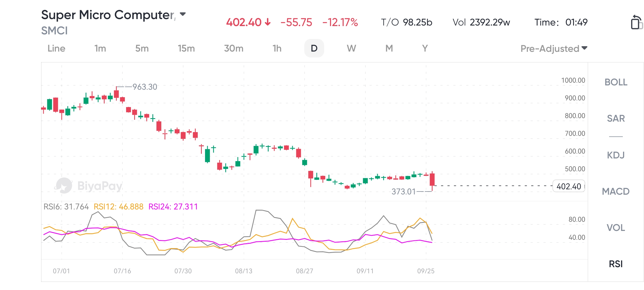Image resolution: width=644 pixels, height=290 pixels.
Task: Switch to the Y yearly tab
Action: pyautogui.click(x=425, y=48)
